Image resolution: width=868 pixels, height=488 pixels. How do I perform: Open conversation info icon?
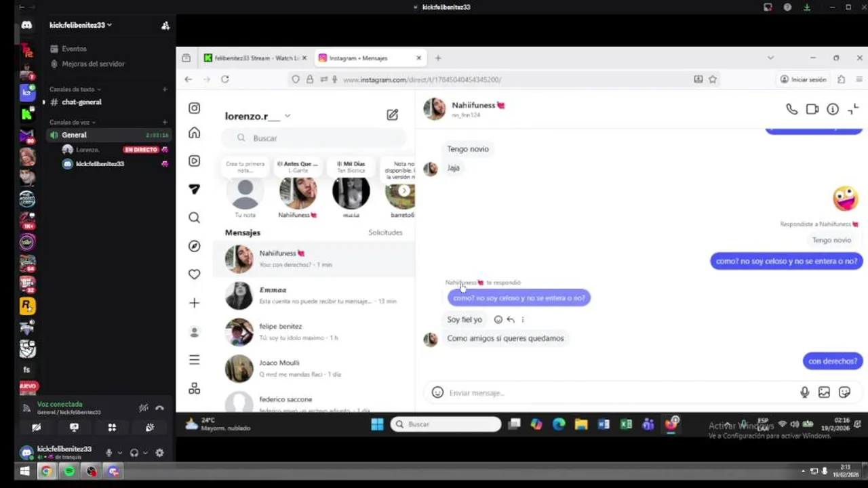[x=833, y=109]
